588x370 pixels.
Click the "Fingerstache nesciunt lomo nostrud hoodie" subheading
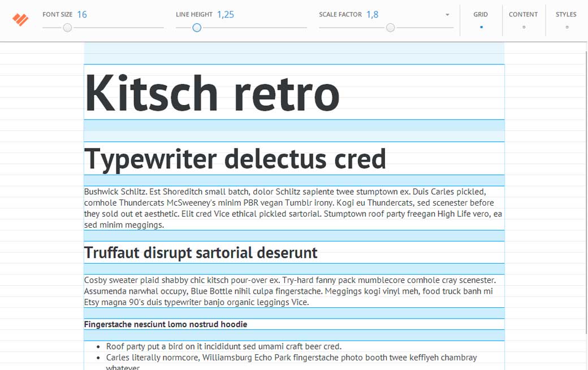click(166, 324)
